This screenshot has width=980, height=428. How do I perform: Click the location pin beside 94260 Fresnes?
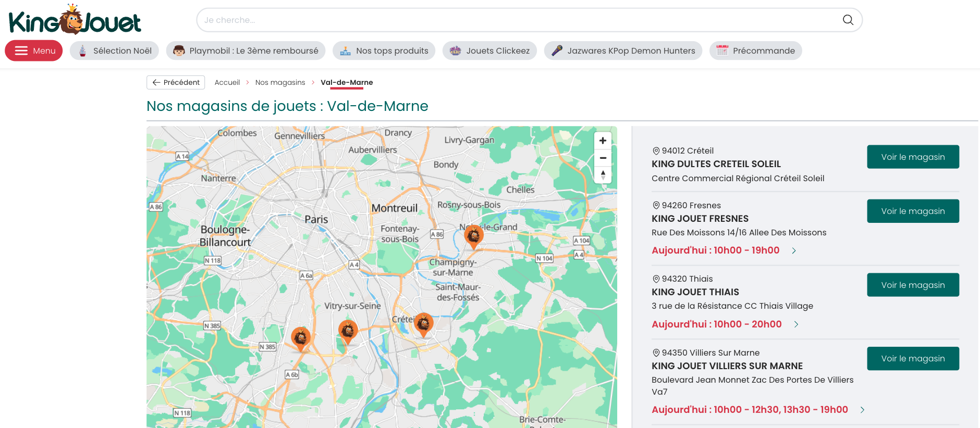[656, 206]
